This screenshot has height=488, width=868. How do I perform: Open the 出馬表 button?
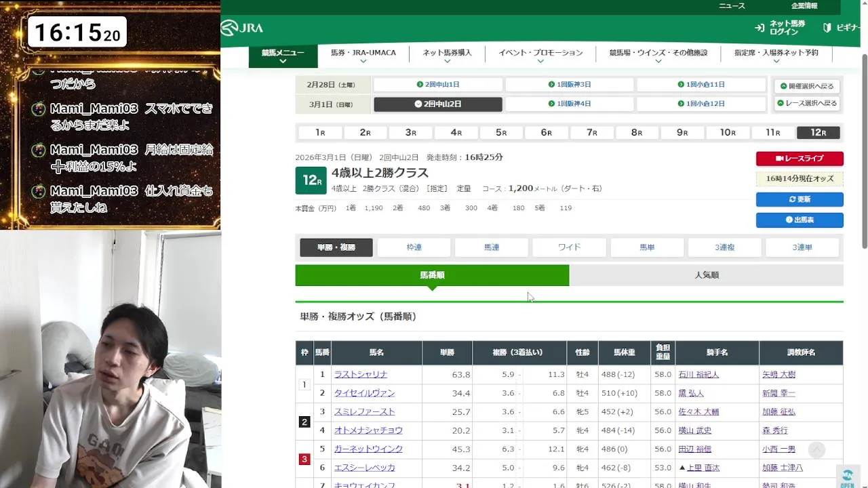click(800, 220)
